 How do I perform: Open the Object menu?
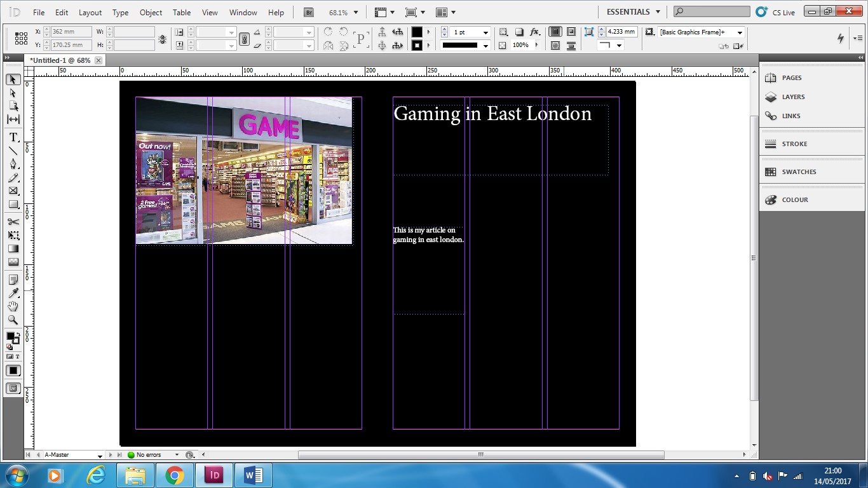tap(151, 12)
